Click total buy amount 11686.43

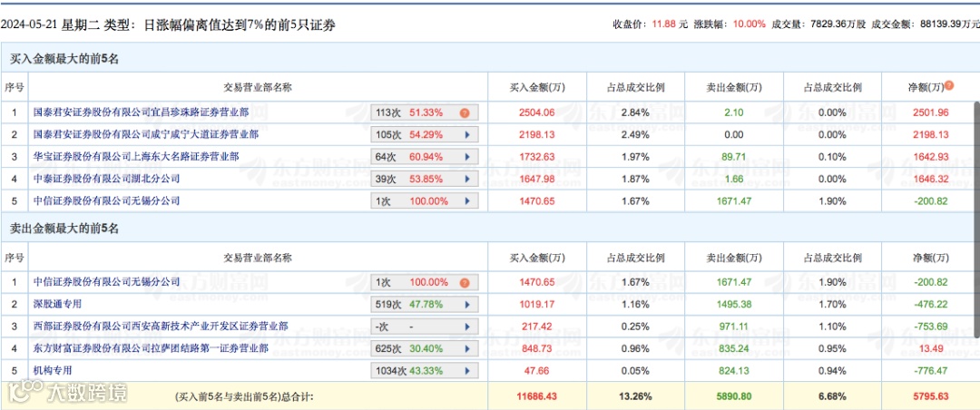click(537, 397)
